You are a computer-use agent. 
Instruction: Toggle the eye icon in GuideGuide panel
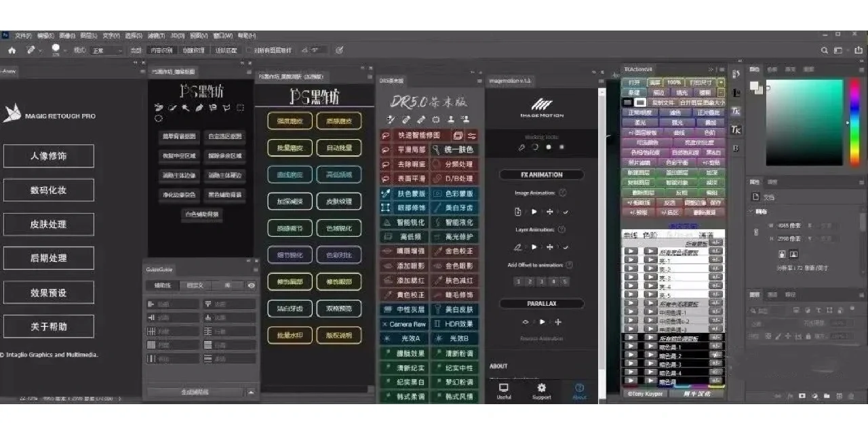[251, 285]
